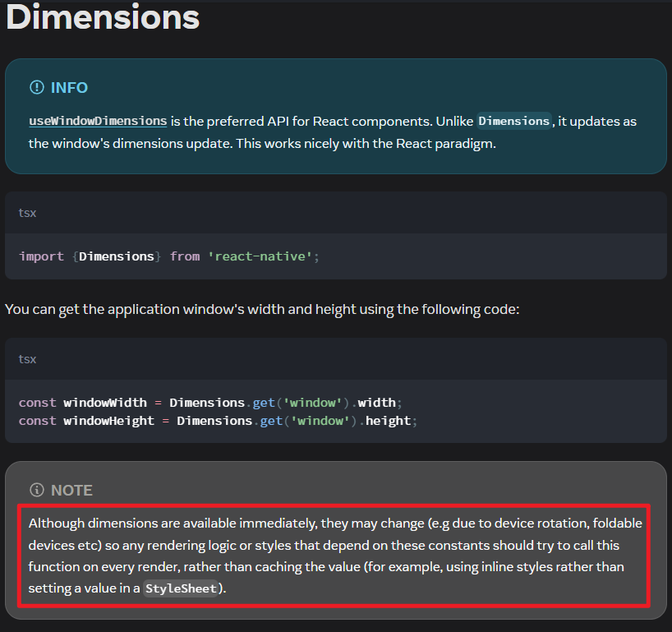Click the width property in code
672x632 pixels.
[376, 403]
